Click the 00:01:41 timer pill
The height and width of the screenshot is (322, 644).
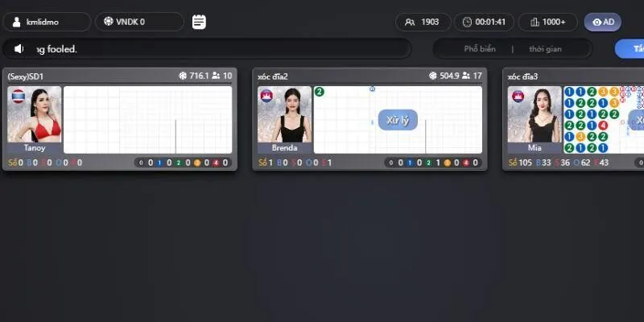click(484, 23)
